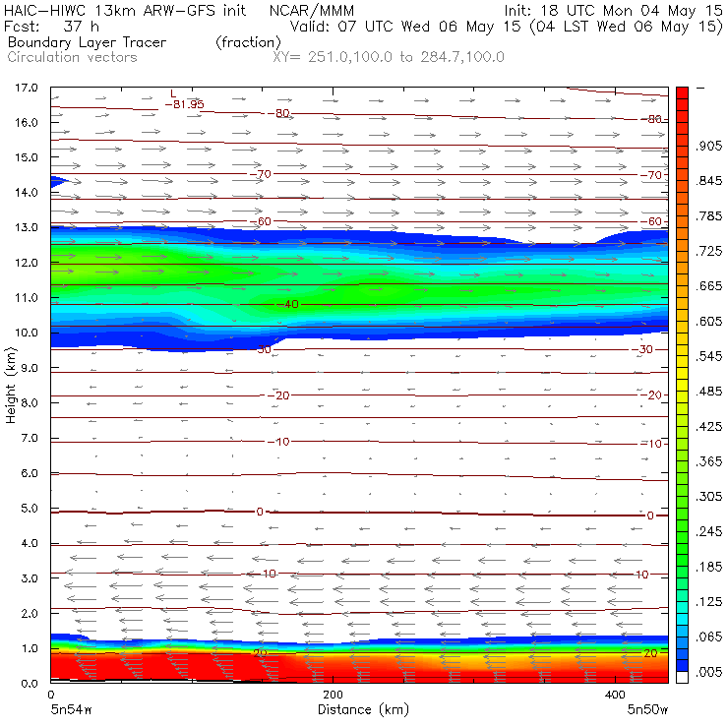This screenshot has width=728, height=728.
Task: Click the white swatch of the colorbar
Action: 682,678
